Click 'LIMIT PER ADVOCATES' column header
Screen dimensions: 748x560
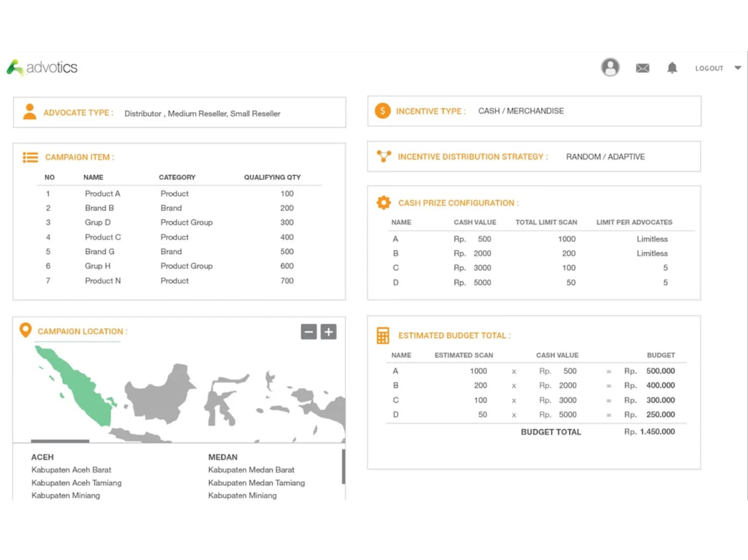(x=634, y=222)
